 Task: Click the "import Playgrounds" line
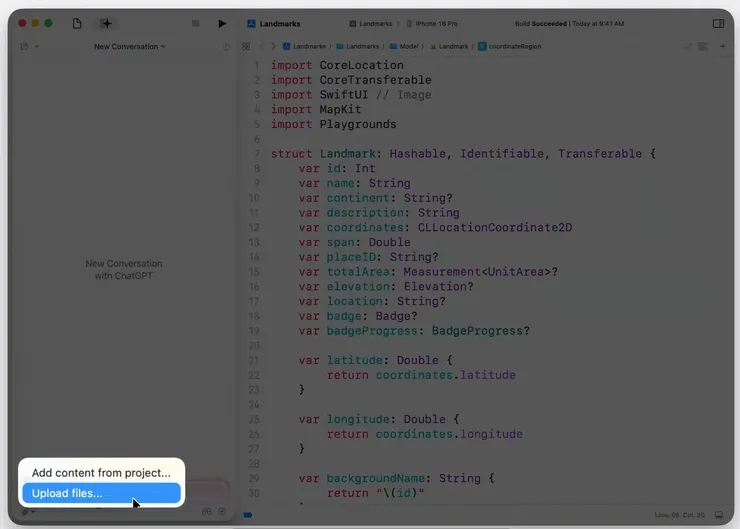click(334, 124)
